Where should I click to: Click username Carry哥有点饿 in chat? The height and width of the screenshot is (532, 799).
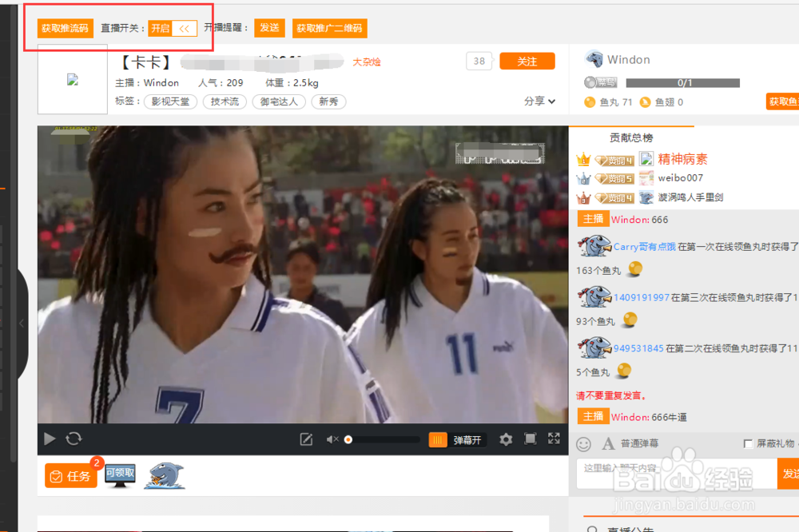(644, 247)
